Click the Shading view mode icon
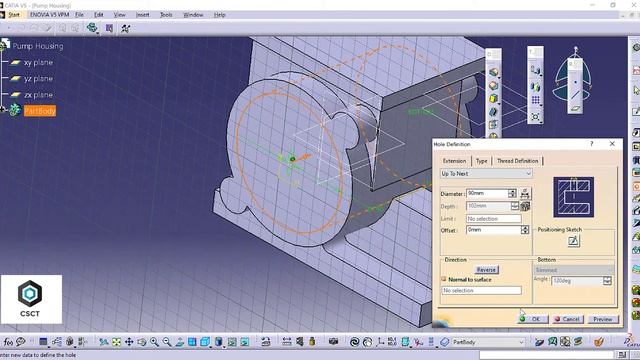The width and height of the screenshot is (640, 360). click(x=218, y=342)
